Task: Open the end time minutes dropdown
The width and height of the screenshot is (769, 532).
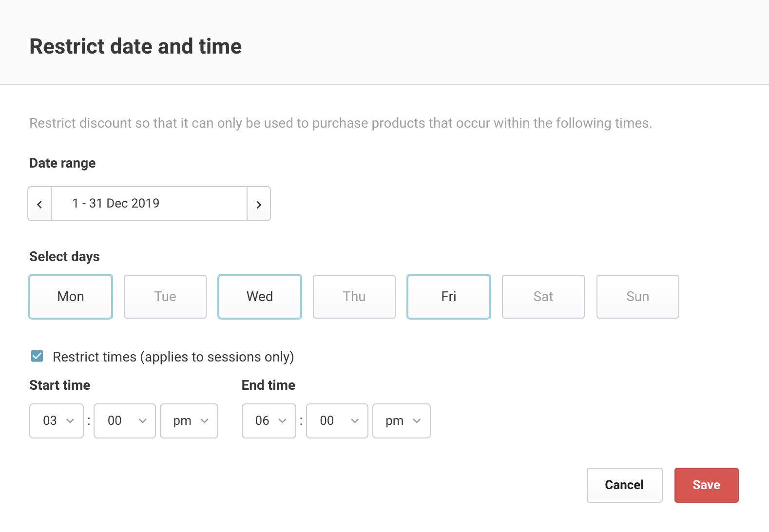Action: 337,421
